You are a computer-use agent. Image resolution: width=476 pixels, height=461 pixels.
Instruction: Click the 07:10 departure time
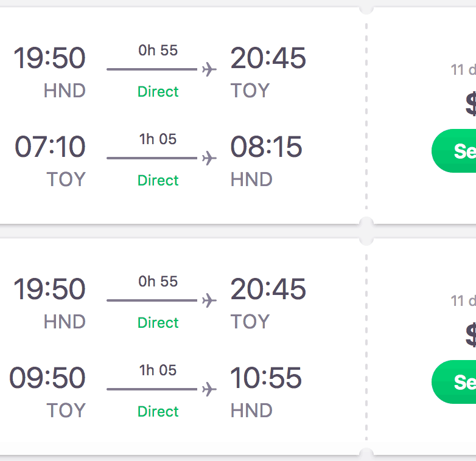pos(50,147)
